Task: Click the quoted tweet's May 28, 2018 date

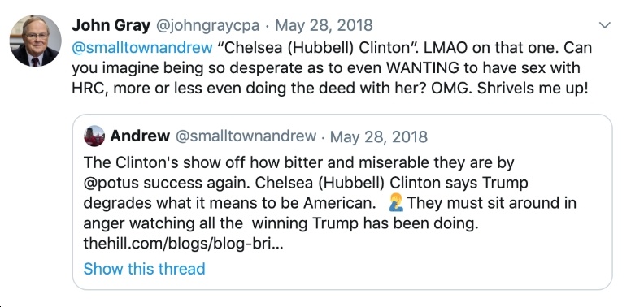Action: [x=379, y=136]
